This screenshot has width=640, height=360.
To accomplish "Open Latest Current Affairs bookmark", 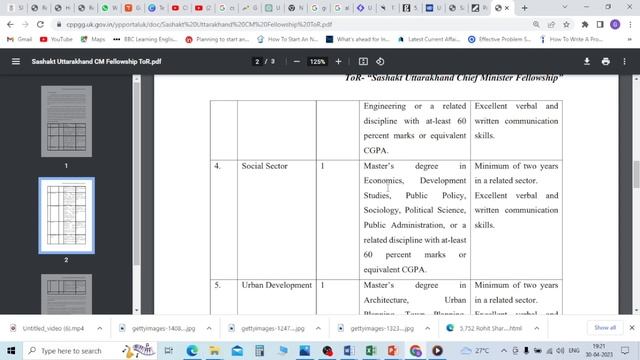I will coord(429,39).
